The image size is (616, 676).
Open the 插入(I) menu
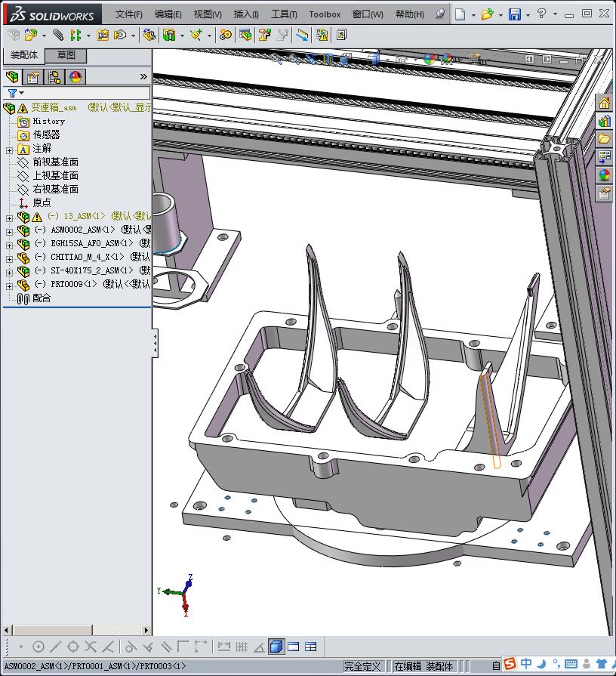click(x=246, y=14)
